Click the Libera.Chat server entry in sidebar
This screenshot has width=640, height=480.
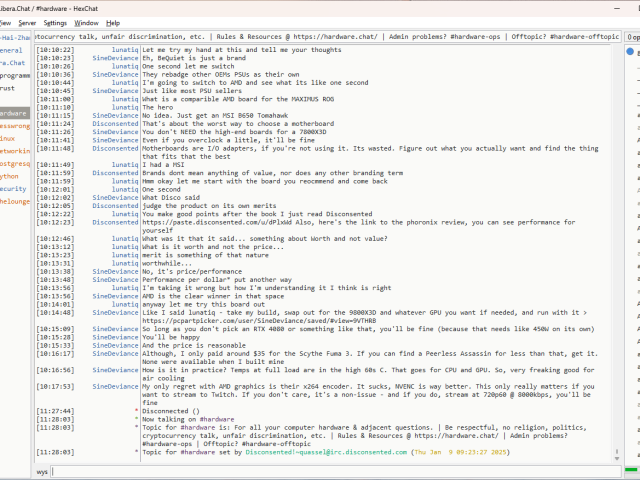coord(14,62)
